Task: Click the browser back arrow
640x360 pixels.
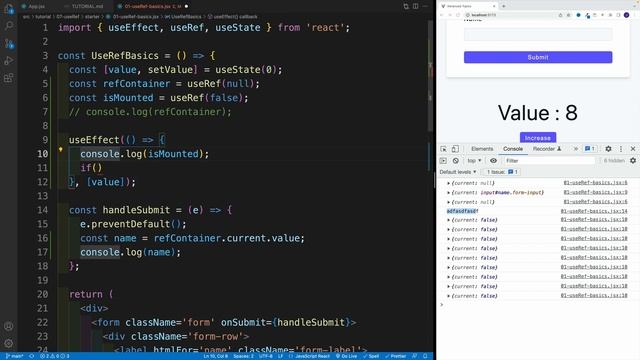Action: tap(442, 15)
